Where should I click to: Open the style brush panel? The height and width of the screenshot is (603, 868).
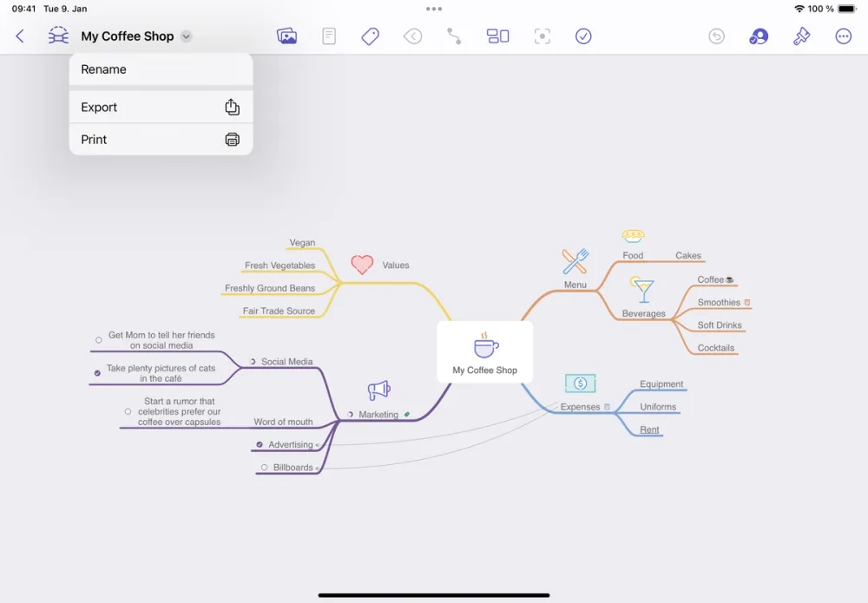click(x=800, y=36)
